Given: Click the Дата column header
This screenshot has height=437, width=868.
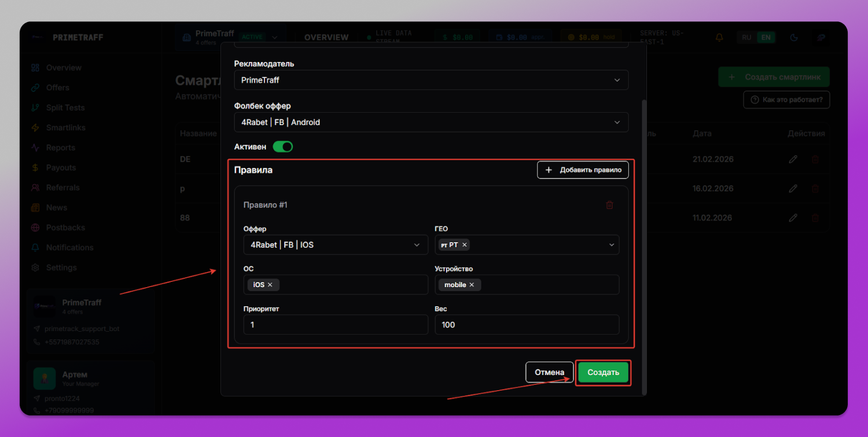Looking at the screenshot, I should (702, 134).
